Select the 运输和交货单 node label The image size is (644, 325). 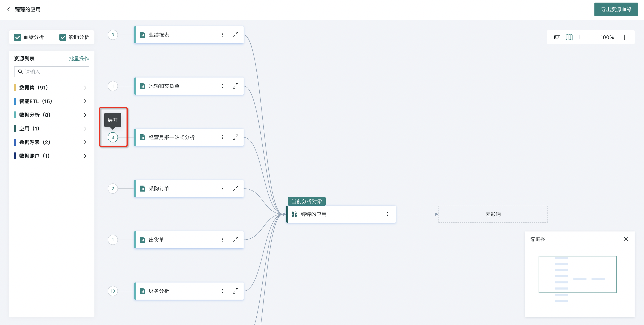click(164, 86)
